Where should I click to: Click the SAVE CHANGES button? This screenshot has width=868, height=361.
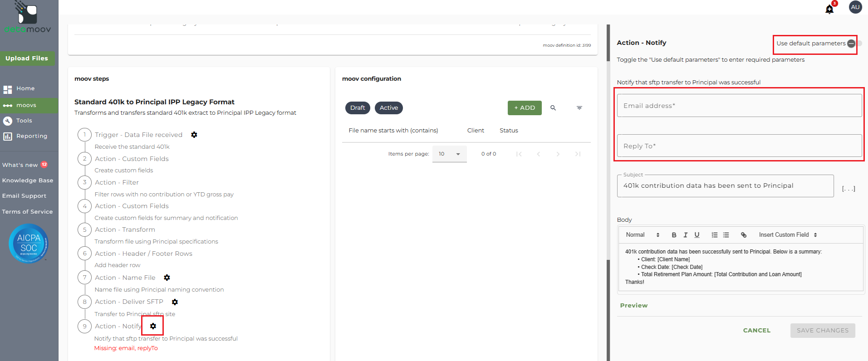coord(823,331)
